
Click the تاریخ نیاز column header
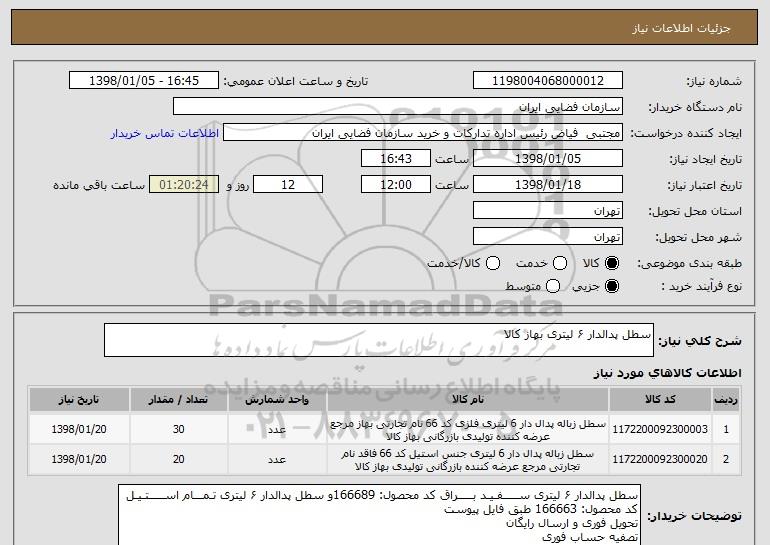(x=79, y=400)
